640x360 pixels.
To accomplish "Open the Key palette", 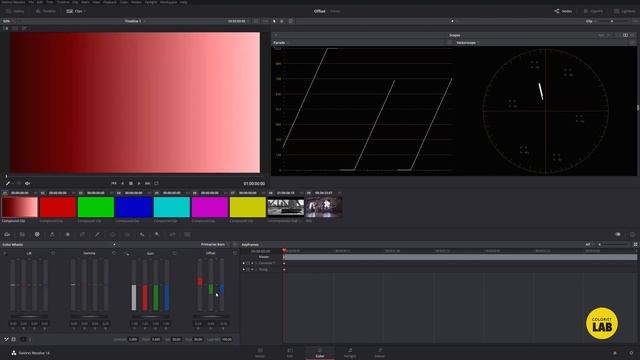I will [x=157, y=235].
